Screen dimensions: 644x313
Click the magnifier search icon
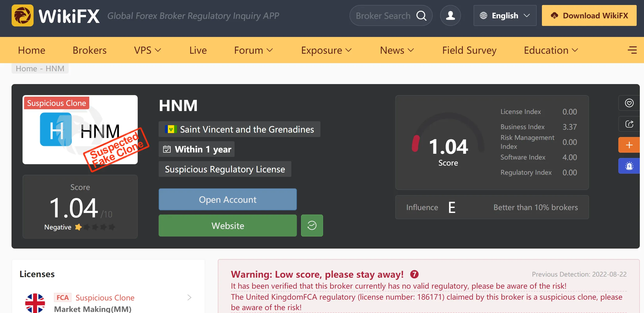tap(421, 16)
